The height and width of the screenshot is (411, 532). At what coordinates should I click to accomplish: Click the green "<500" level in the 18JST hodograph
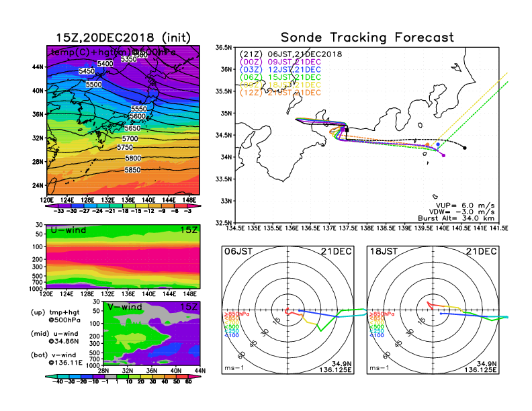[x=377, y=327]
